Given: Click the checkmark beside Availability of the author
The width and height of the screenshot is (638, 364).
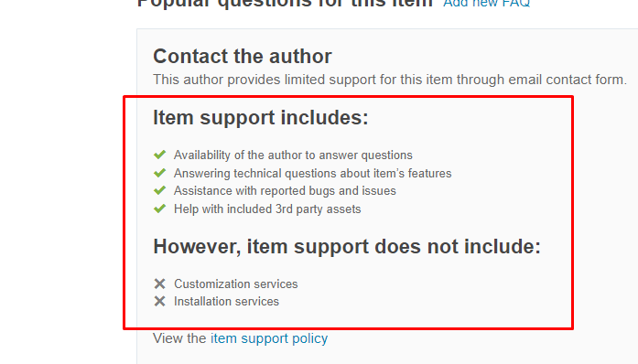Looking at the screenshot, I should click(x=159, y=155).
